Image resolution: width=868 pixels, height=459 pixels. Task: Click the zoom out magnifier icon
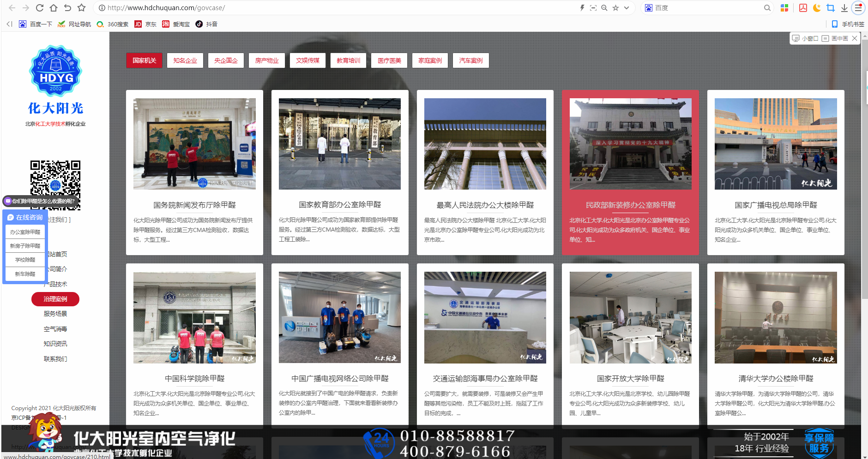click(x=604, y=8)
